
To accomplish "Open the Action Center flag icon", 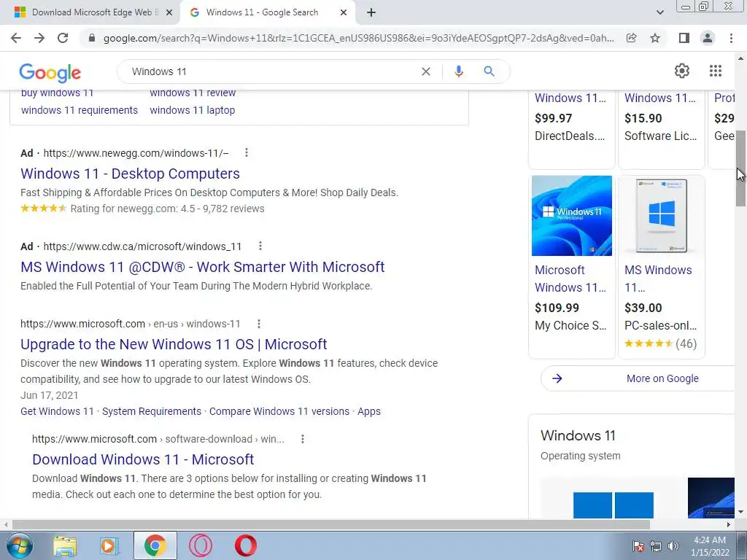I will [638, 546].
